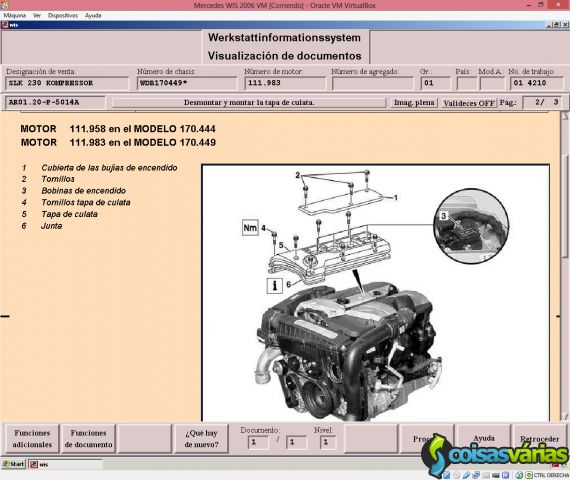Screen dimensions: 570x480
Task: Click the info 'i' icon near gasket
Action: point(275,286)
